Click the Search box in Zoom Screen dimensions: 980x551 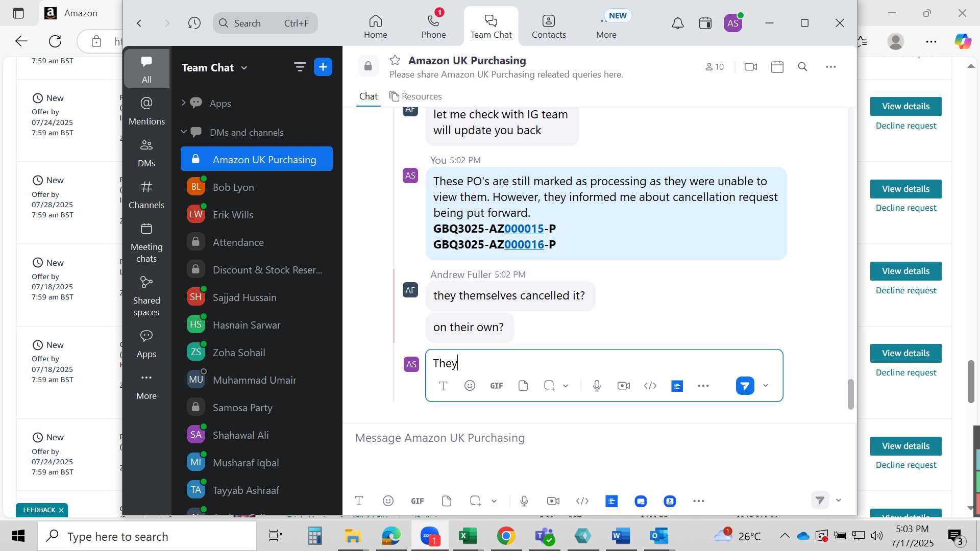(x=265, y=23)
